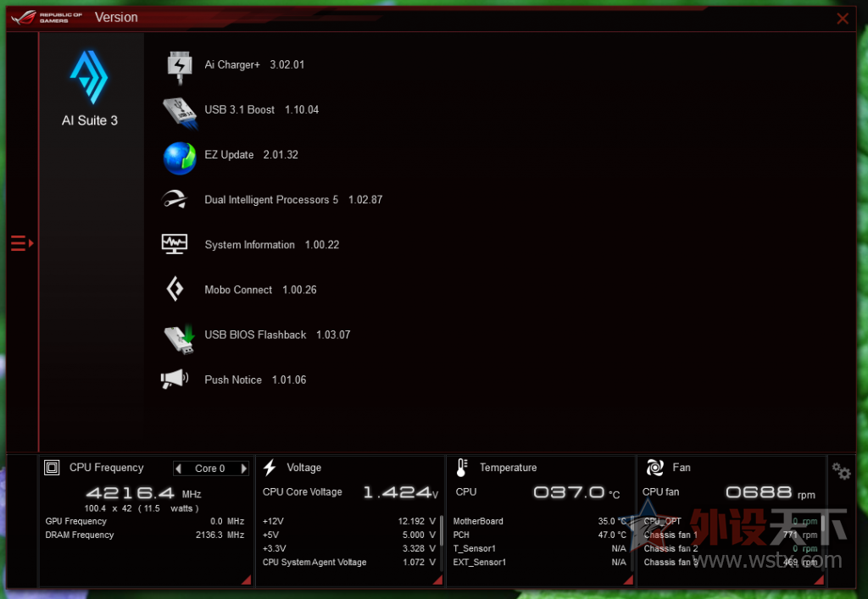Viewport: 868px width, 599px height.
Task: Click the Ai Charger+ plug icon
Action: (180, 68)
